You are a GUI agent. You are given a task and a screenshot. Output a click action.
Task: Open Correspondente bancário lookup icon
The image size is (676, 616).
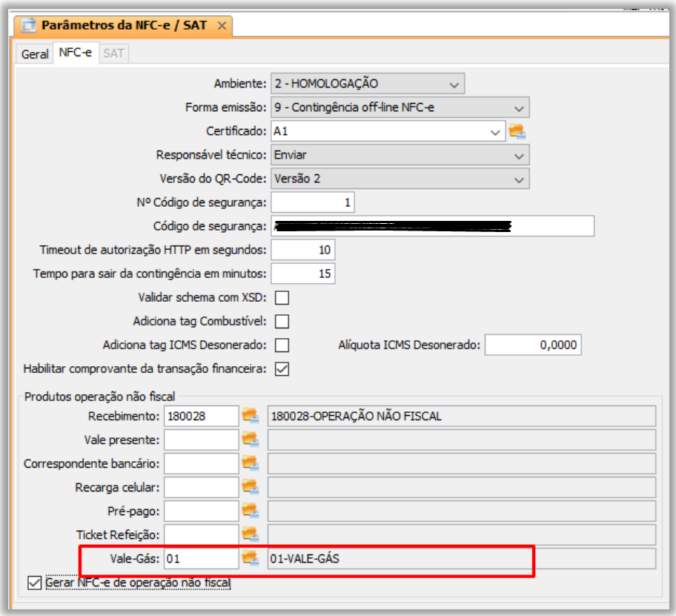point(250,463)
